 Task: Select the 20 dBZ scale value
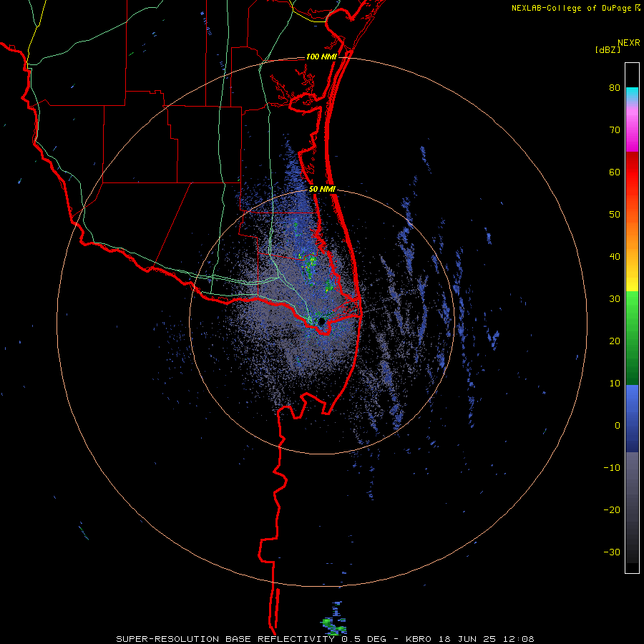click(x=615, y=341)
